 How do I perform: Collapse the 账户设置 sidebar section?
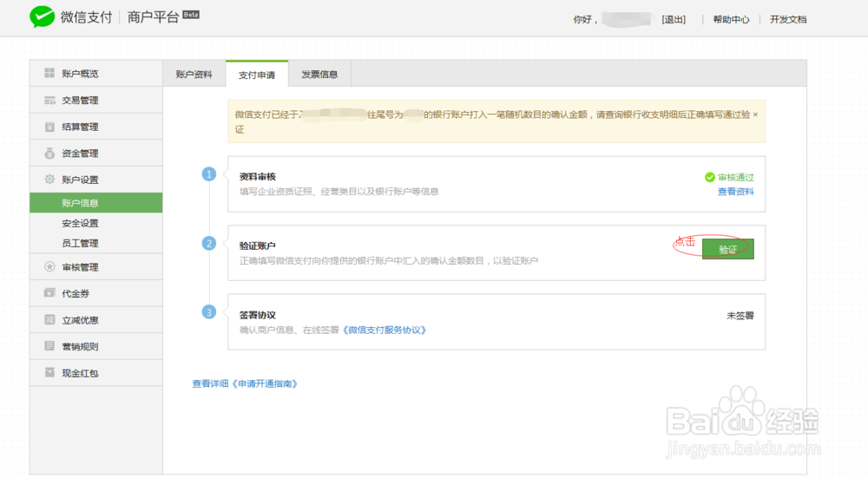click(95, 180)
